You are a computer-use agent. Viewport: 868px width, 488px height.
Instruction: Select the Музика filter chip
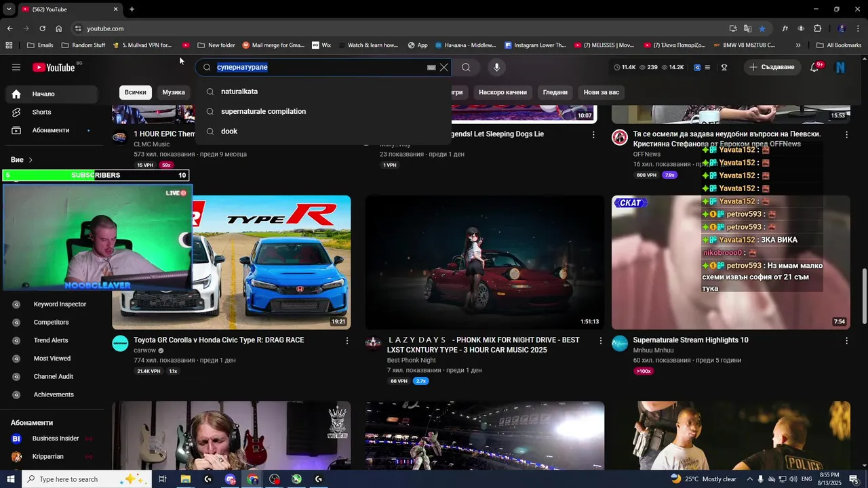pos(174,92)
